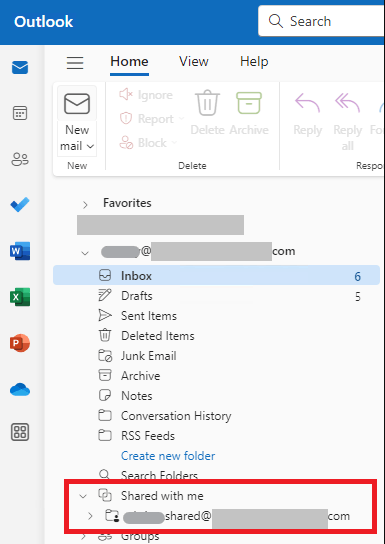Click the Inbox unread count 6

[358, 277]
